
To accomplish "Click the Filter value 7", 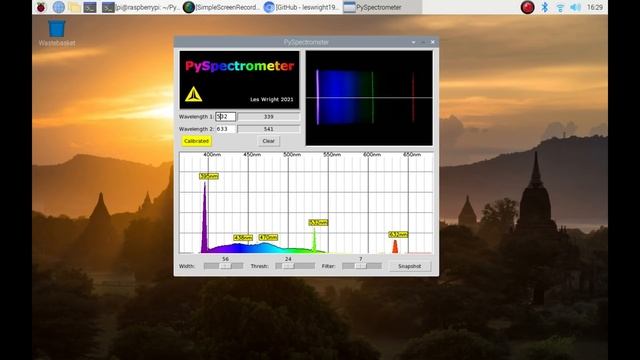I will pos(360,259).
